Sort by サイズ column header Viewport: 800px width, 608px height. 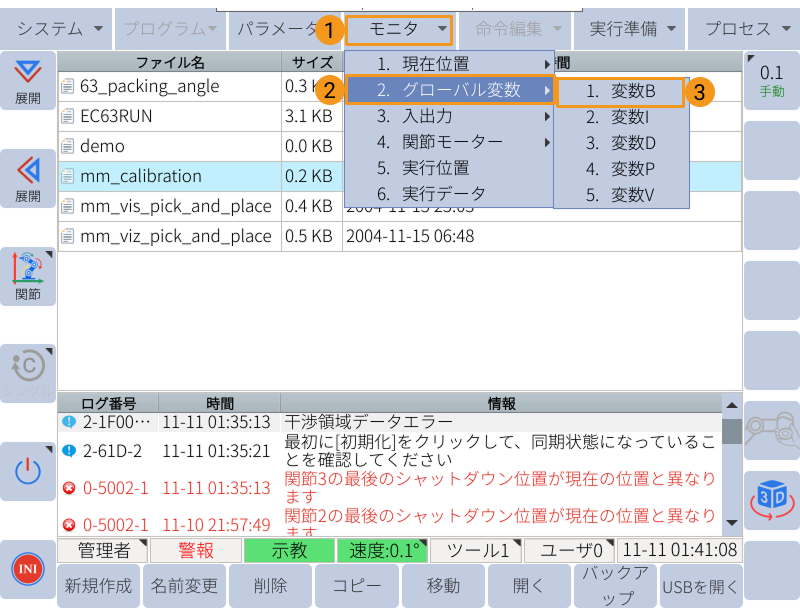pyautogui.click(x=312, y=62)
